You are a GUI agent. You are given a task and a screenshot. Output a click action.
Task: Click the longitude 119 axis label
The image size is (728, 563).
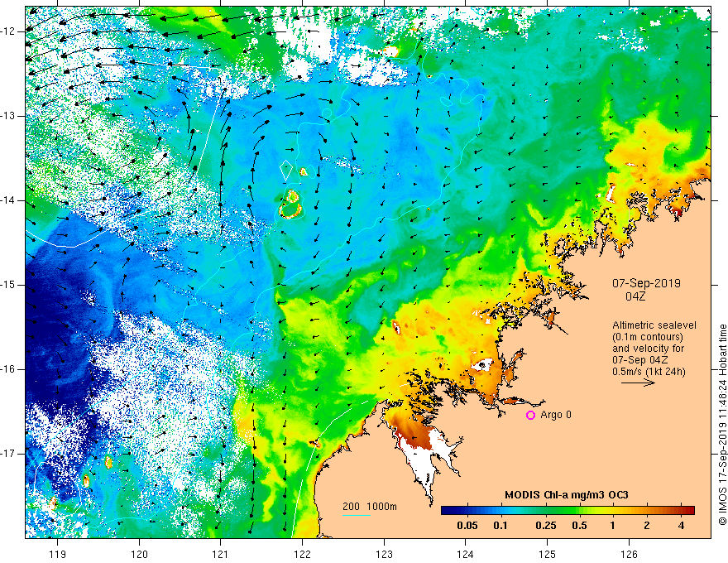tap(58, 554)
